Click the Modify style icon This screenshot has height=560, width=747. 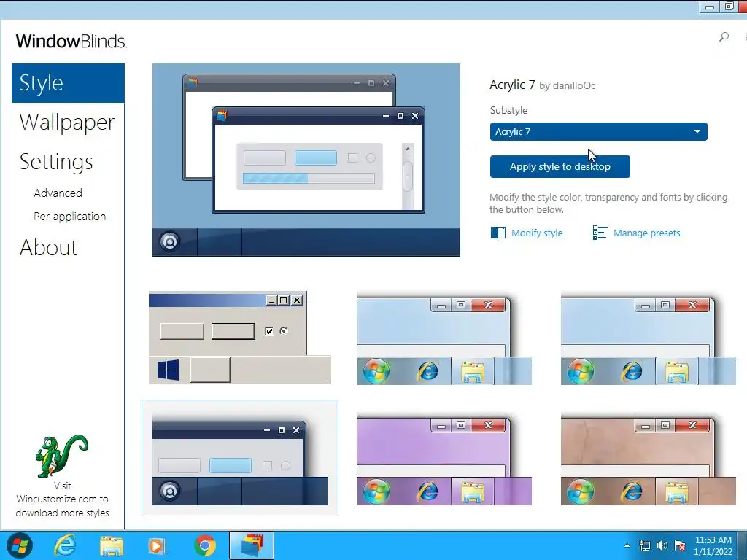pos(498,233)
